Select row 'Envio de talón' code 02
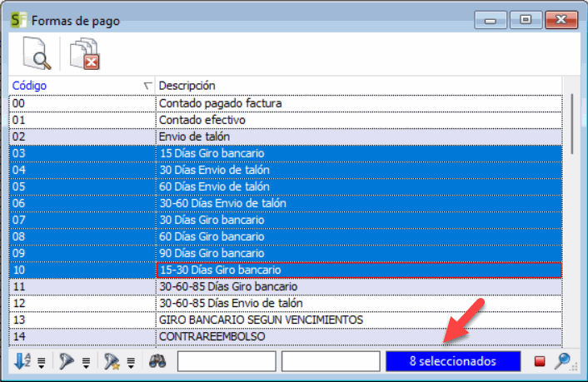Image resolution: width=588 pixels, height=382 pixels. coord(286,136)
